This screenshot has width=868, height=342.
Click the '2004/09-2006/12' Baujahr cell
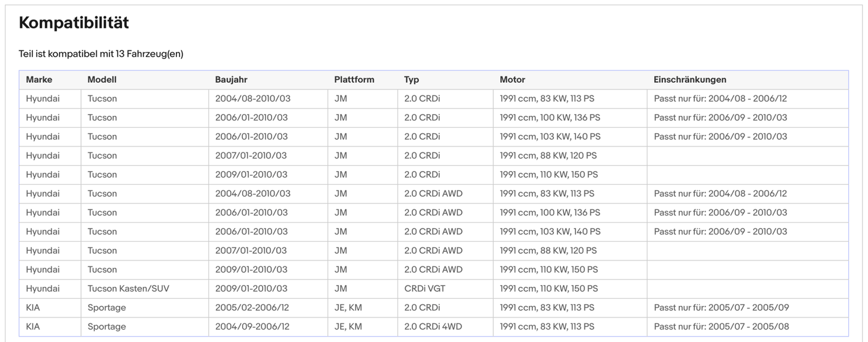click(x=252, y=327)
